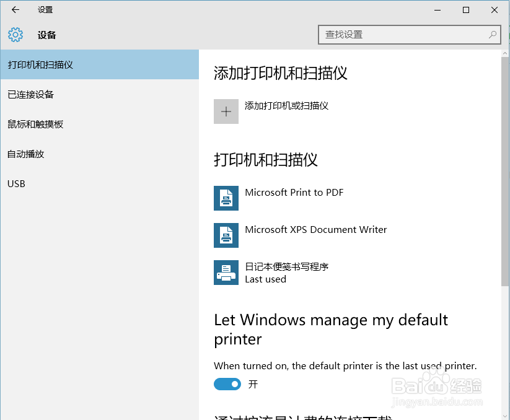Disable 'Let Windows manage my default printer'
Viewport: 510px width, 420px height.
227,384
